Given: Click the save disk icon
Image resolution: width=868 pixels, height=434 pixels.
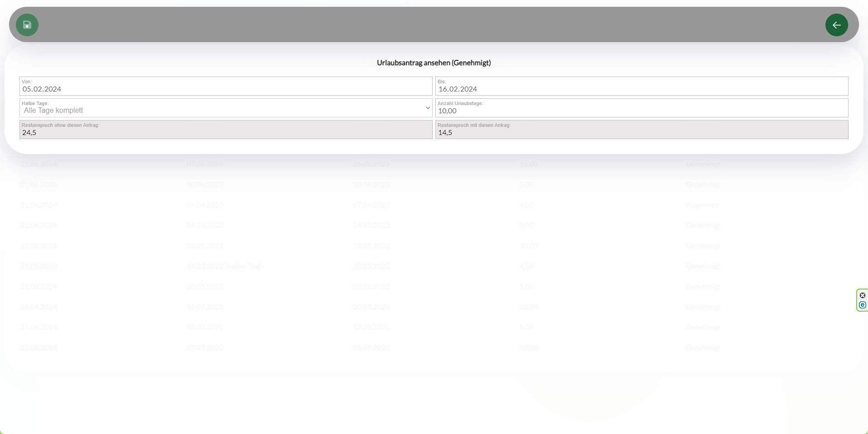Looking at the screenshot, I should coord(27,25).
